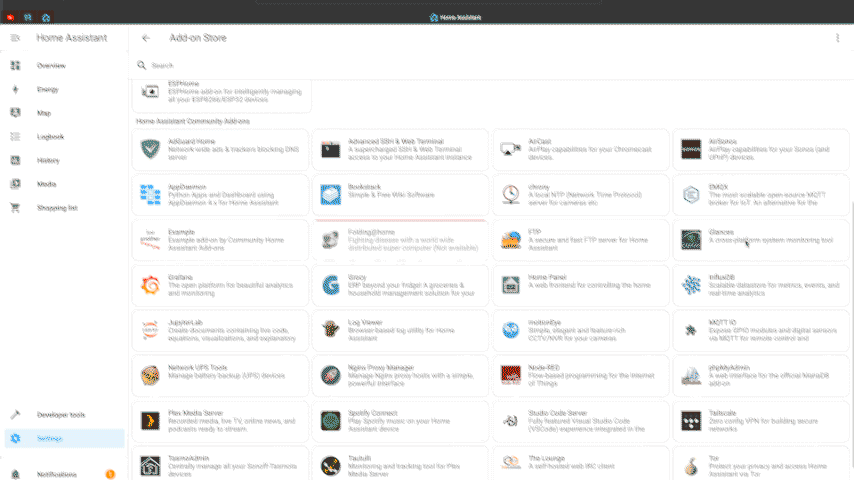Open Shopping list in the sidebar

coord(64,208)
